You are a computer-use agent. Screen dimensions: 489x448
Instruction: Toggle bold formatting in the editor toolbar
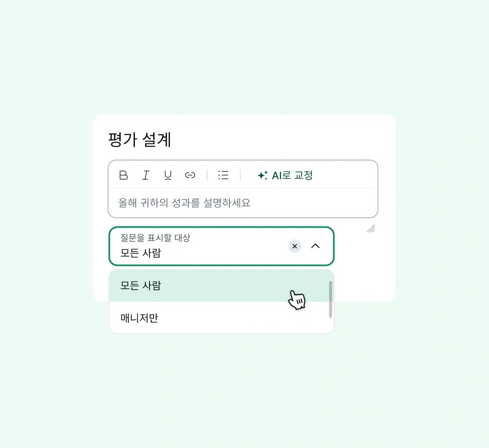pos(123,175)
